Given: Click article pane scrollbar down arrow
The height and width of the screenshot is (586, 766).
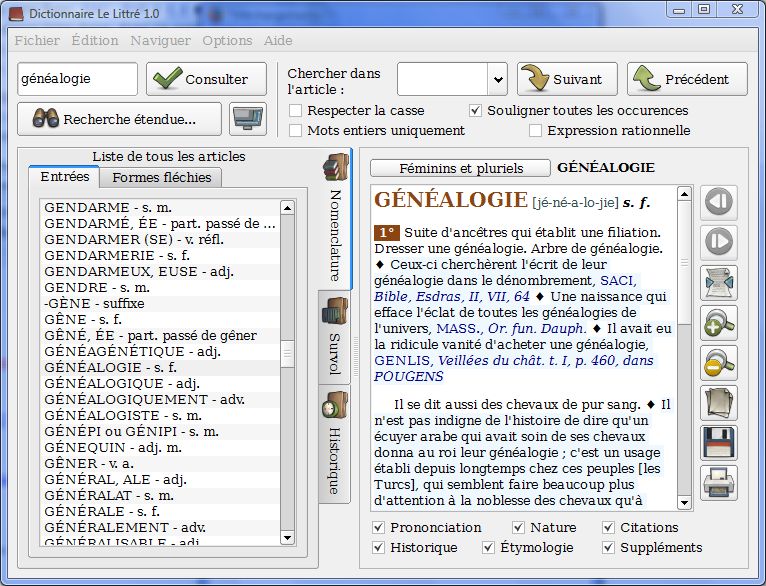Looking at the screenshot, I should point(684,502).
